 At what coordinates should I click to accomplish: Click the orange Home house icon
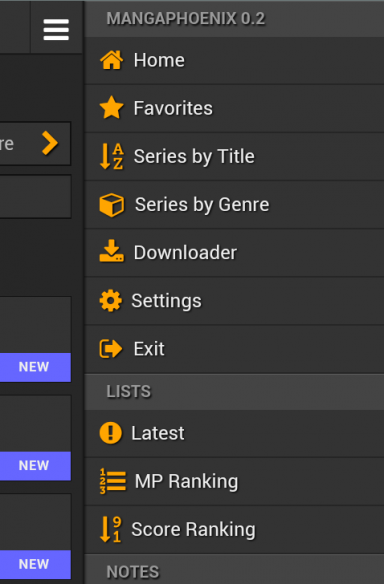coord(111,60)
